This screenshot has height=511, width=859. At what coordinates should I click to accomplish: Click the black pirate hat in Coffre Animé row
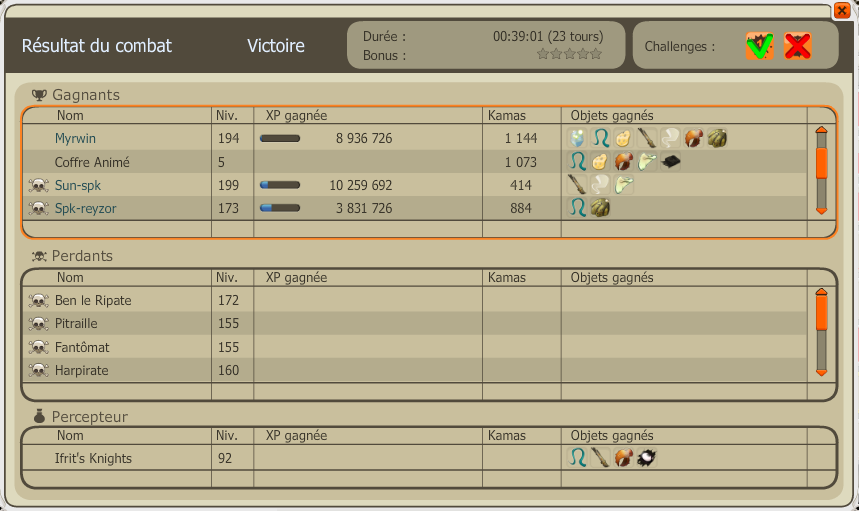coord(670,162)
